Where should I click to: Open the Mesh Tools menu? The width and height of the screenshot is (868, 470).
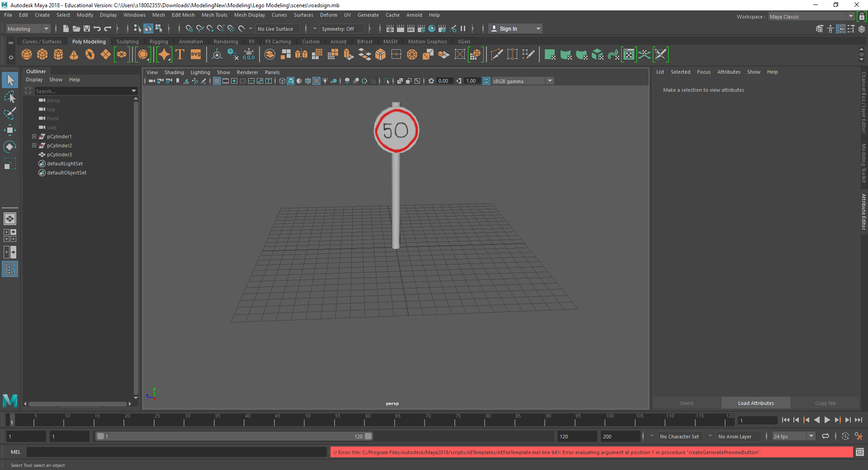point(214,15)
